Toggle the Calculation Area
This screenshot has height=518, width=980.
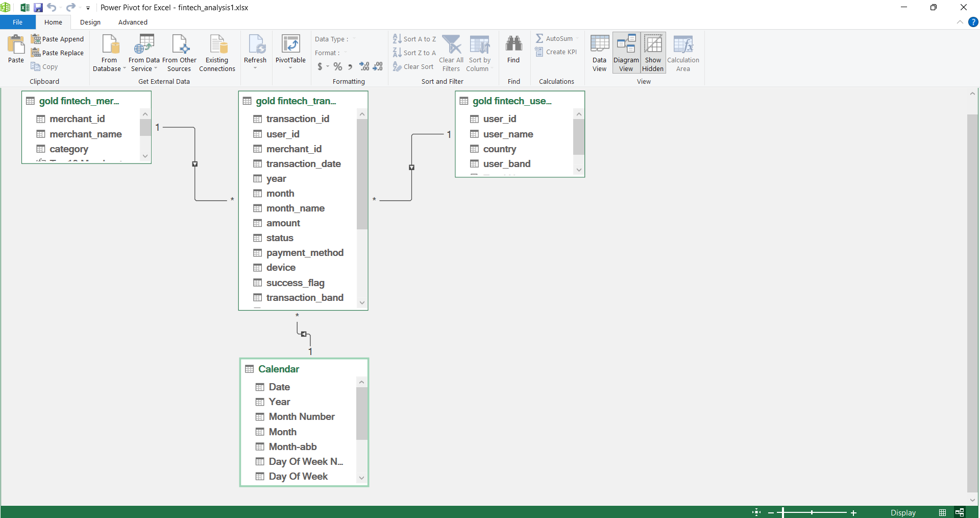(683, 53)
